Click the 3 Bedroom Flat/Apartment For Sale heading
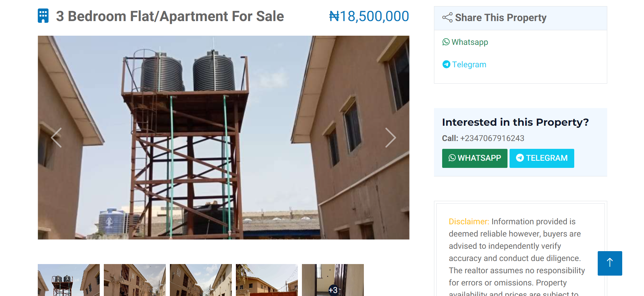The height and width of the screenshot is (296, 644). tap(170, 16)
